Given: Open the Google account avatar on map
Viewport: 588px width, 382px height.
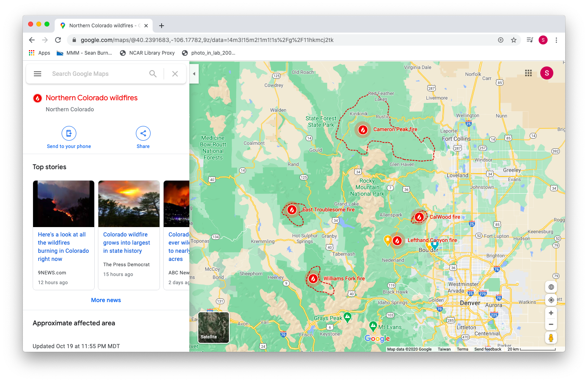Looking at the screenshot, I should [547, 73].
